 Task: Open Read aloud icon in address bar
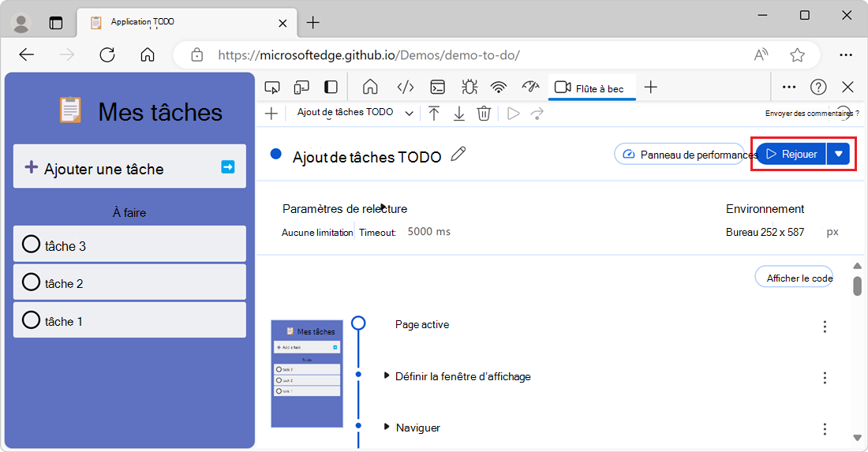[x=761, y=54]
